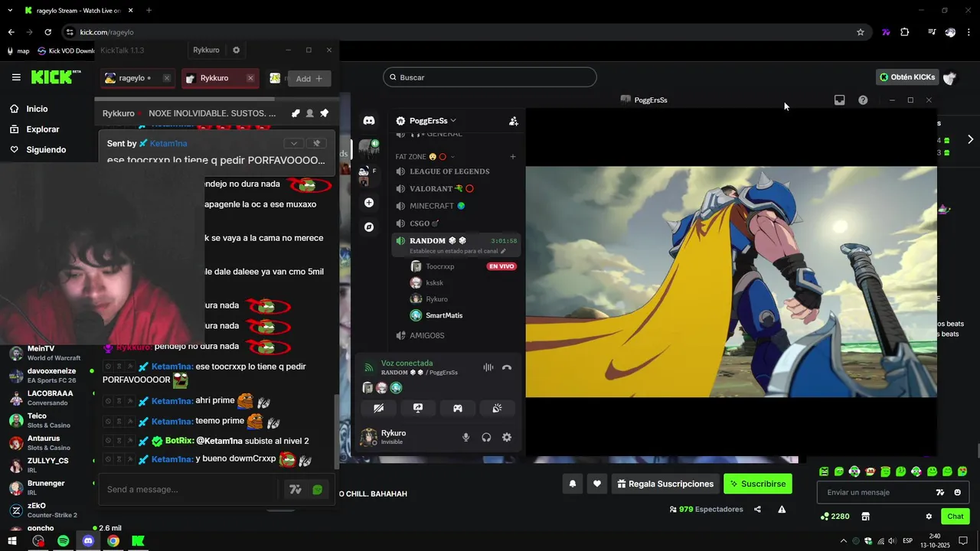Screen dimensions: 980x551
Task: Open Discord noise suppression waveform icon
Action: pos(488,367)
